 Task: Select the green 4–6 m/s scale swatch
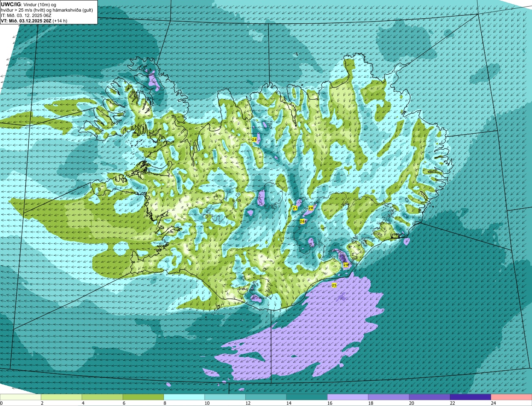tap(103, 397)
